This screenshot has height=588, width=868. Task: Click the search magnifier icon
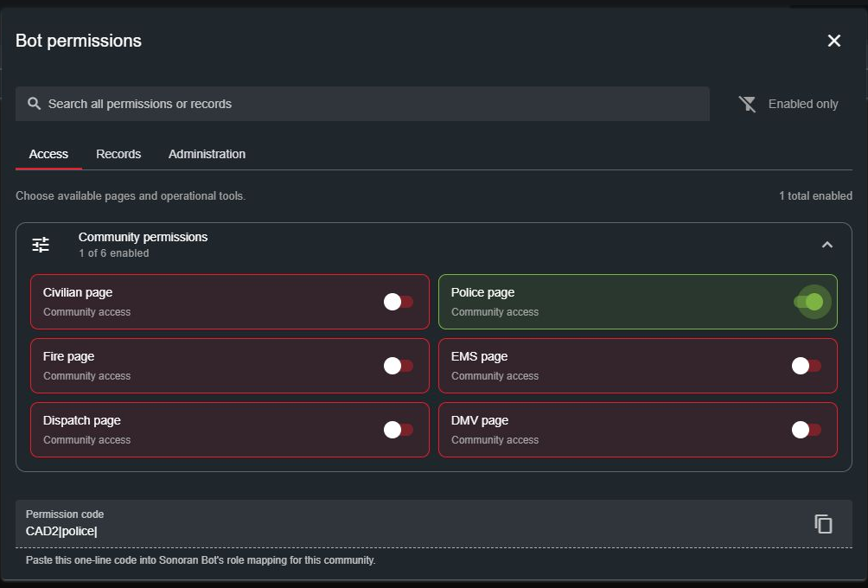[35, 104]
